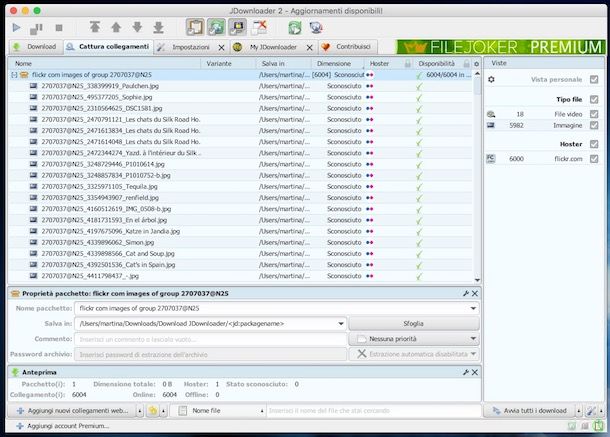610x437 pixels.
Task: Start downloads with the play icon
Action: point(16,28)
